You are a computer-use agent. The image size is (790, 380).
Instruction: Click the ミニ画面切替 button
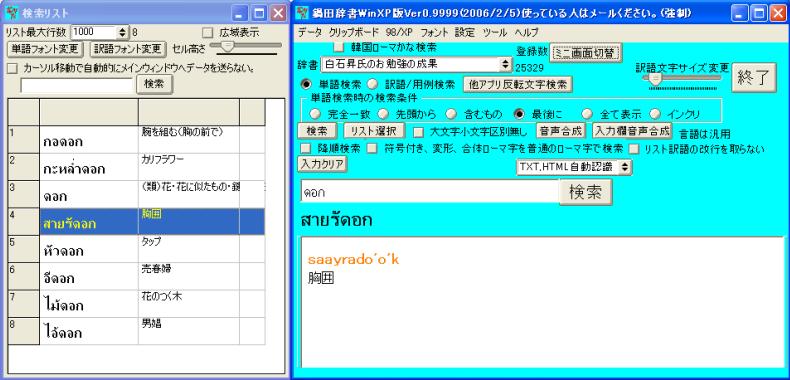(x=585, y=52)
